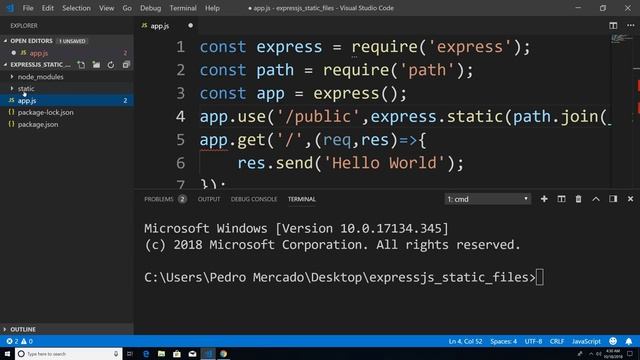Open feedback smiley in status bar
This screenshot has width=640, height=360.
613,341
